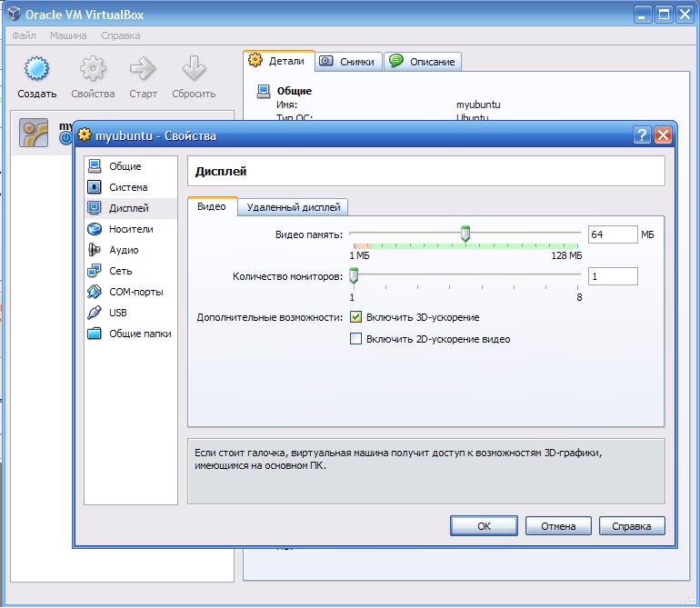Open the COM-порты settings

[x=130, y=292]
